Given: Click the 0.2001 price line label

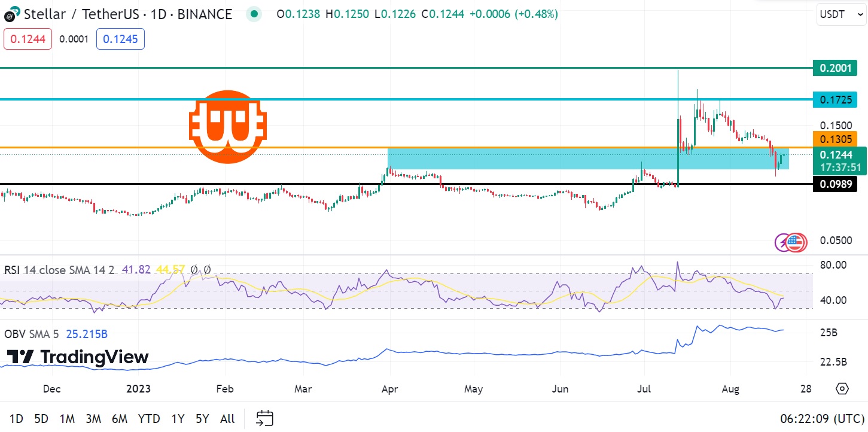Looking at the screenshot, I should (835, 68).
